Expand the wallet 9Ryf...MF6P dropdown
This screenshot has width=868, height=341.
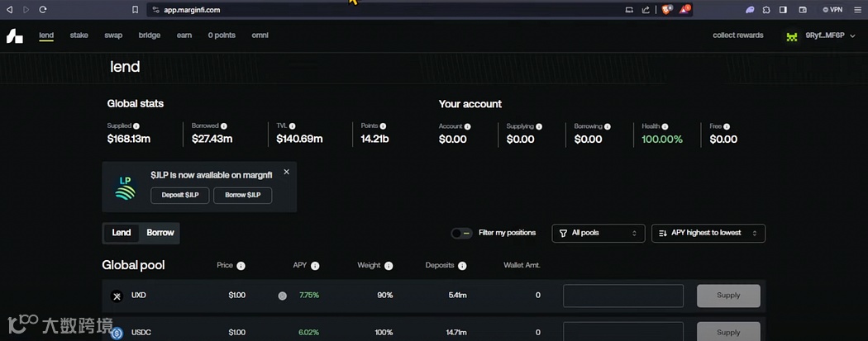click(852, 36)
